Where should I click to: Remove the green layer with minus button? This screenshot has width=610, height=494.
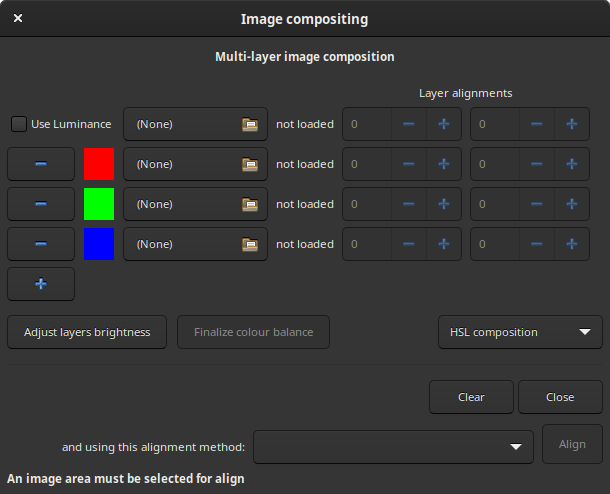click(x=41, y=204)
